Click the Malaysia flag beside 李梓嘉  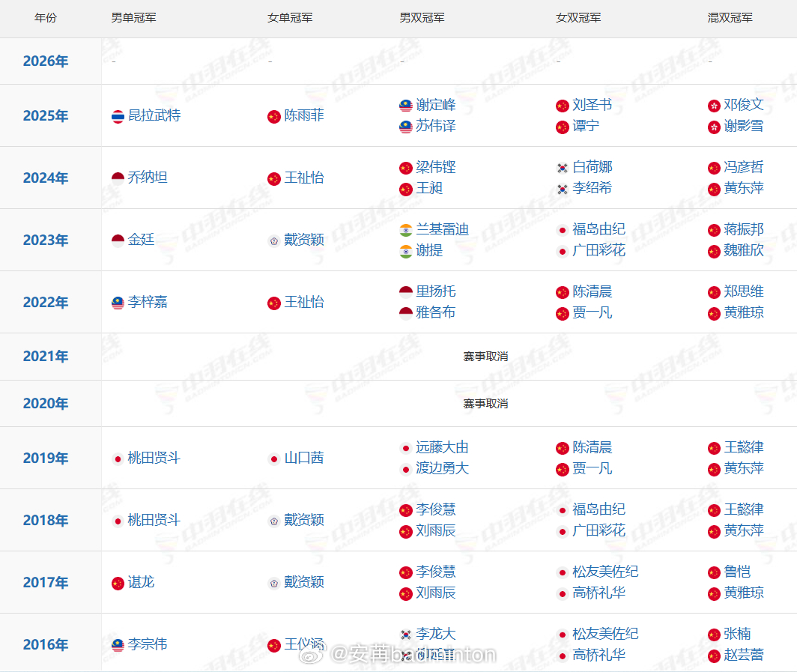click(118, 303)
